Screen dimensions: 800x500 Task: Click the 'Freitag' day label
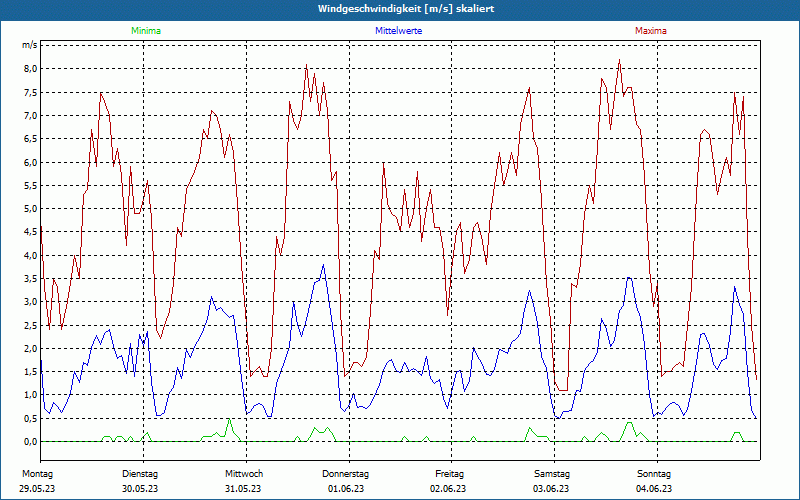[x=449, y=474]
